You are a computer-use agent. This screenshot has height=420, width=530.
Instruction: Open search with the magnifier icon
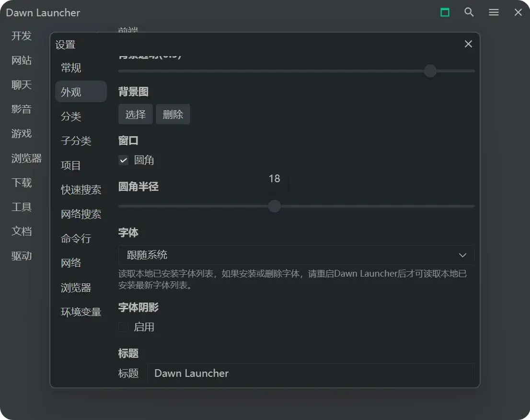[x=469, y=12]
